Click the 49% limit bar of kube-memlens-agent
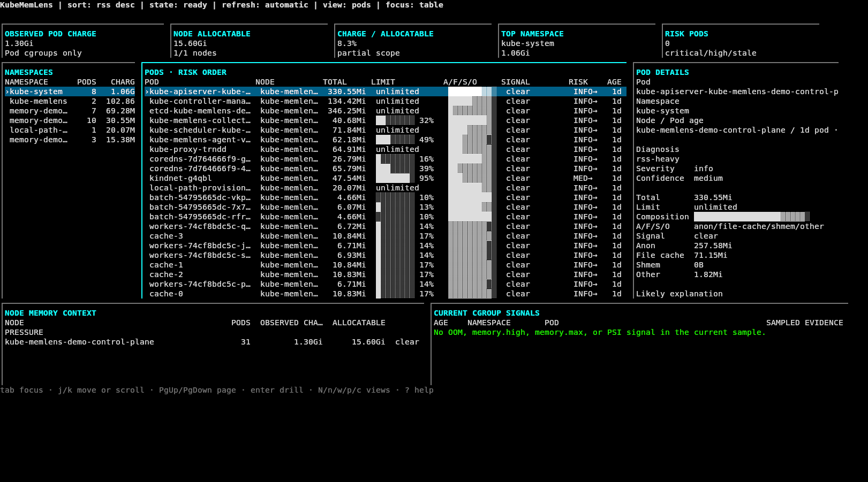868x482 pixels. pos(395,140)
